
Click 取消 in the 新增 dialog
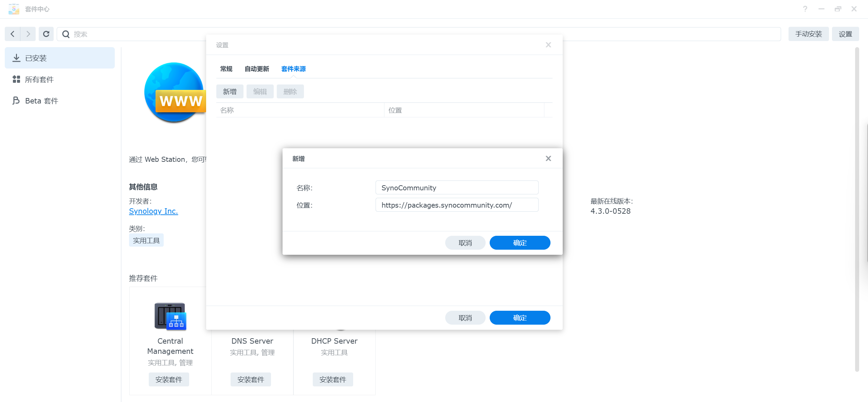click(x=465, y=243)
